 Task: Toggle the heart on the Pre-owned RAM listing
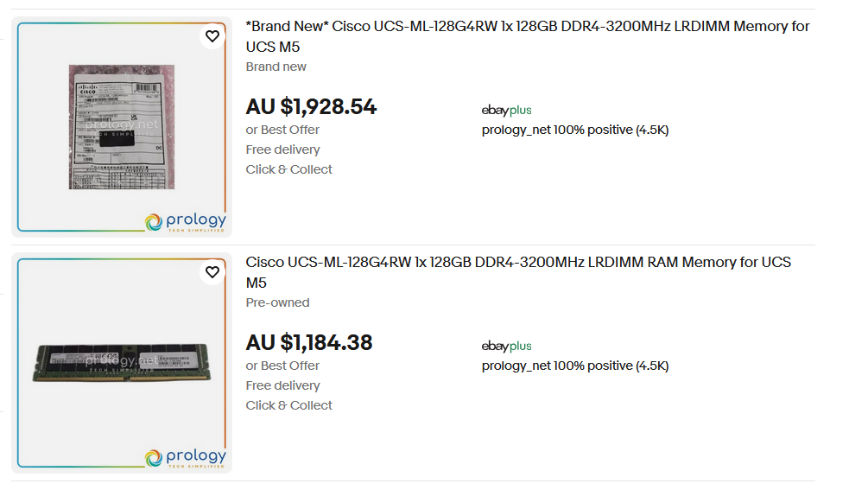tap(212, 272)
